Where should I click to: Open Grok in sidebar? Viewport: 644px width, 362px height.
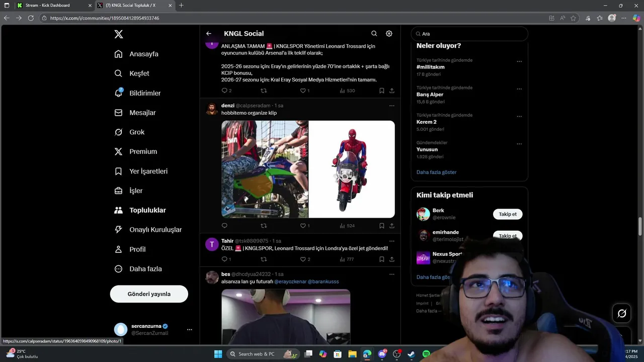coord(130,132)
